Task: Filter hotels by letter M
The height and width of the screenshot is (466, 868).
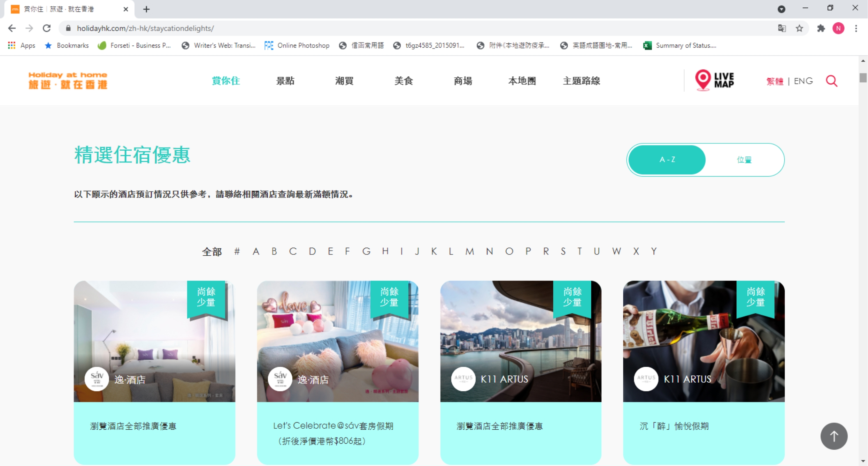Action: point(469,251)
